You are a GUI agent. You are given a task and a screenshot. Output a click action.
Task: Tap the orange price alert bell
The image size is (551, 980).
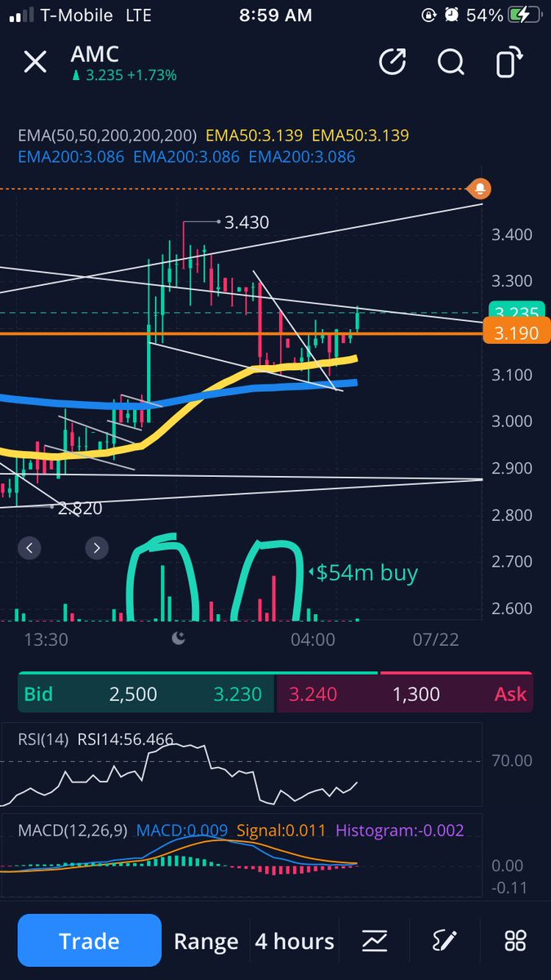[480, 188]
